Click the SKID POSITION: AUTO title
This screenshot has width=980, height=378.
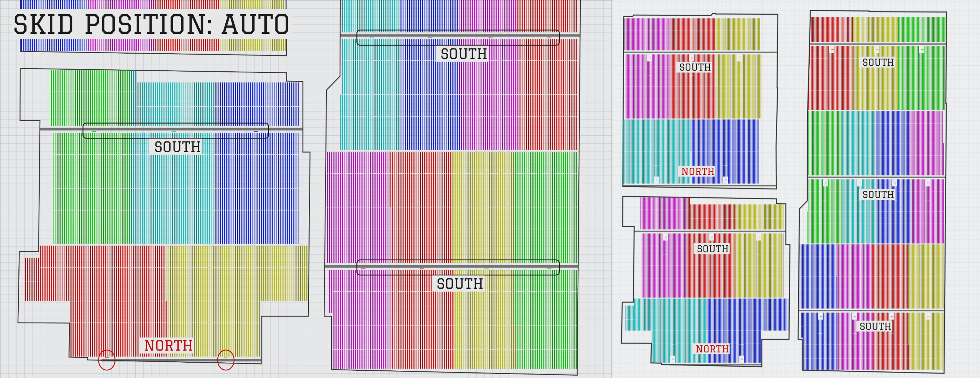tap(151, 24)
